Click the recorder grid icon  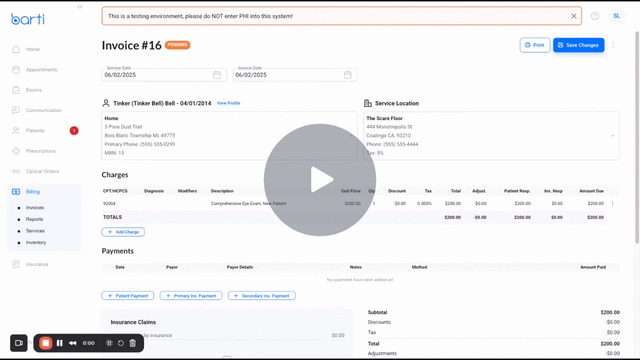109,343
